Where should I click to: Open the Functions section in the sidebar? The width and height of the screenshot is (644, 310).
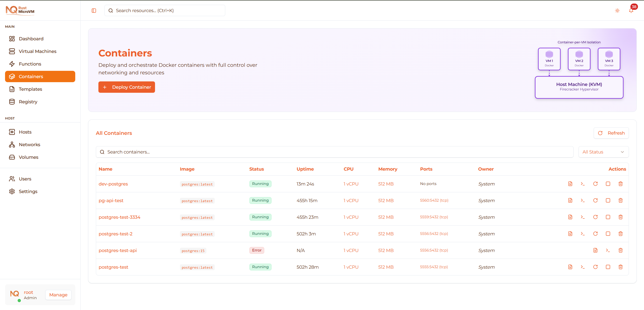(31, 64)
